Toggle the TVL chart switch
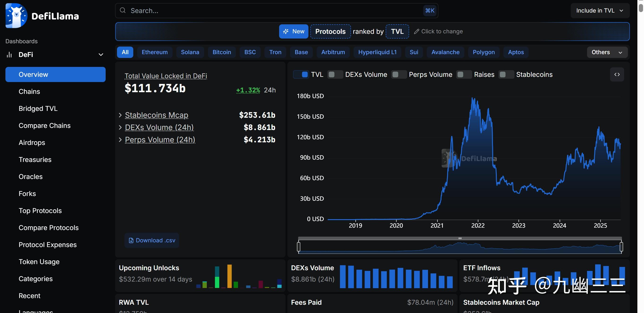Viewport: 644px width, 313px height. click(301, 74)
